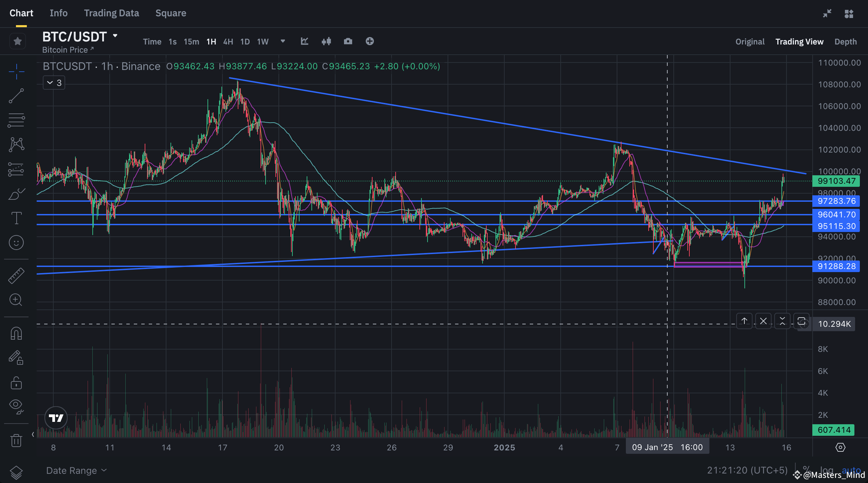Switch chart to the Depth view
Image resolution: width=868 pixels, height=483 pixels.
846,41
